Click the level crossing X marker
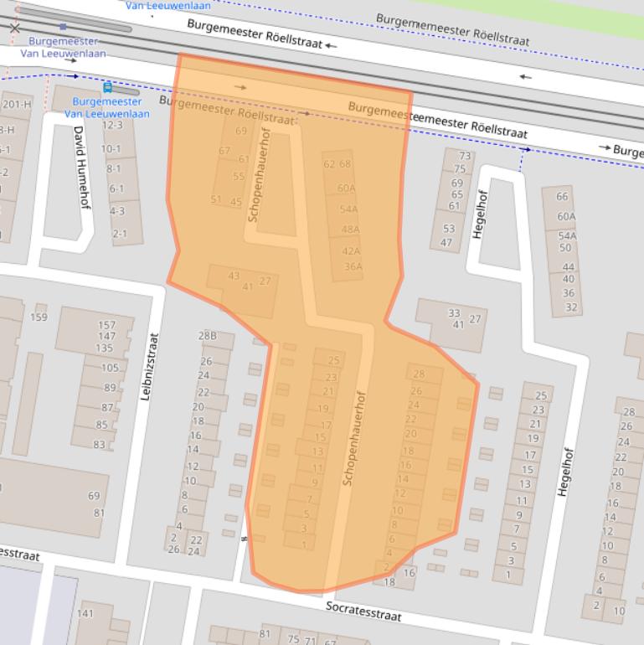This screenshot has height=645, width=644. coord(14,28)
